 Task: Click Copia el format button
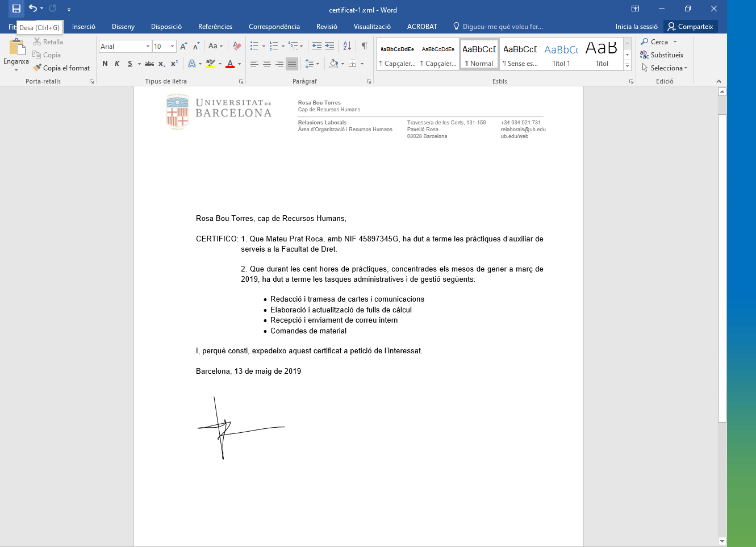pos(61,68)
